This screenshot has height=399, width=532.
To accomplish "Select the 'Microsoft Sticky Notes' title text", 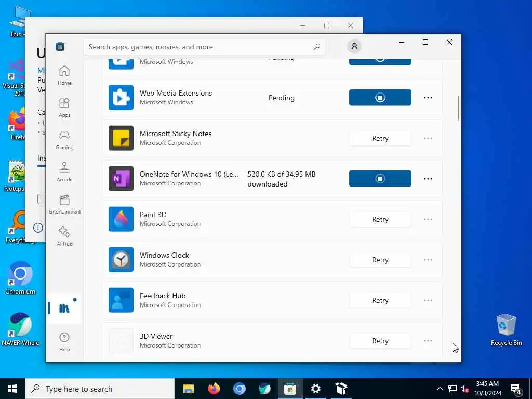I will (x=176, y=134).
